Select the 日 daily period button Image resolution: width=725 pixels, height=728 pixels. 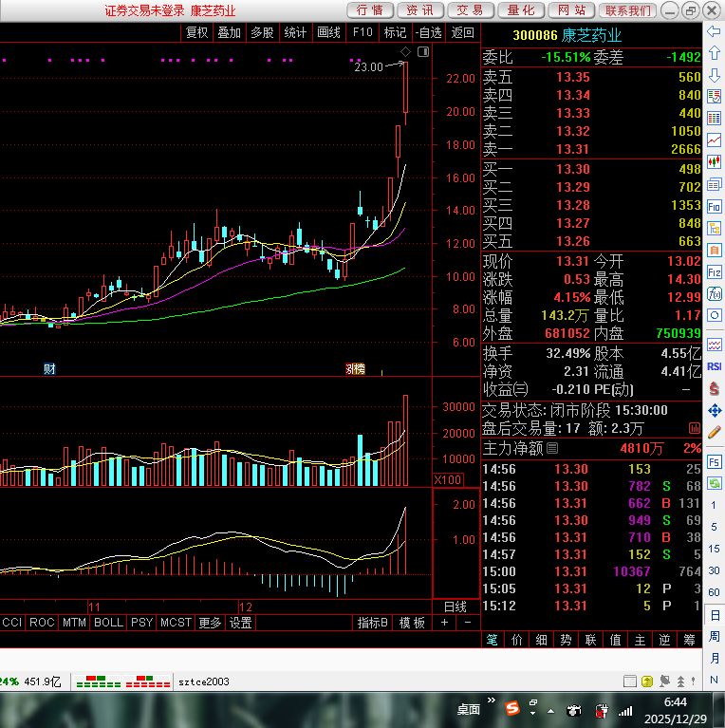(714, 615)
